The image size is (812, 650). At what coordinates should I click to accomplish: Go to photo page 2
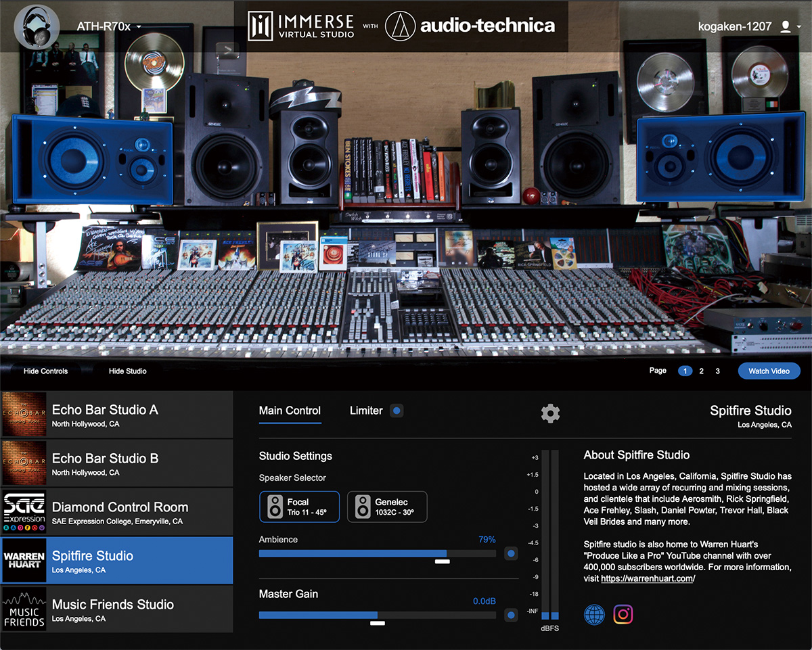[702, 371]
